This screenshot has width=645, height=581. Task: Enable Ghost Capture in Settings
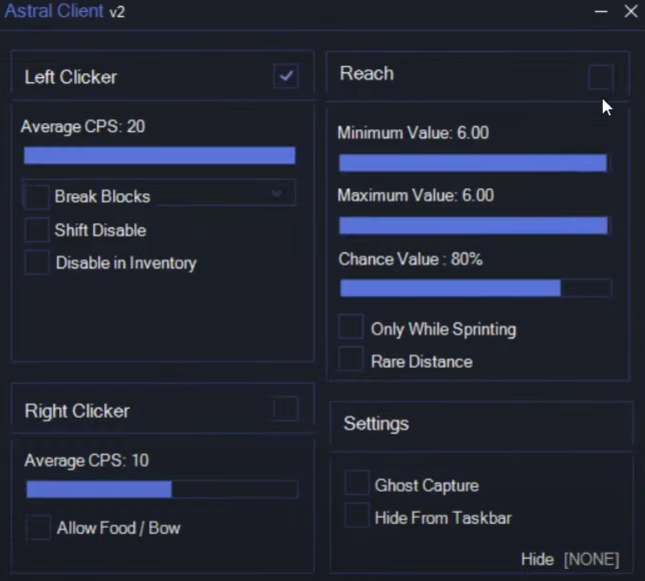pos(357,484)
